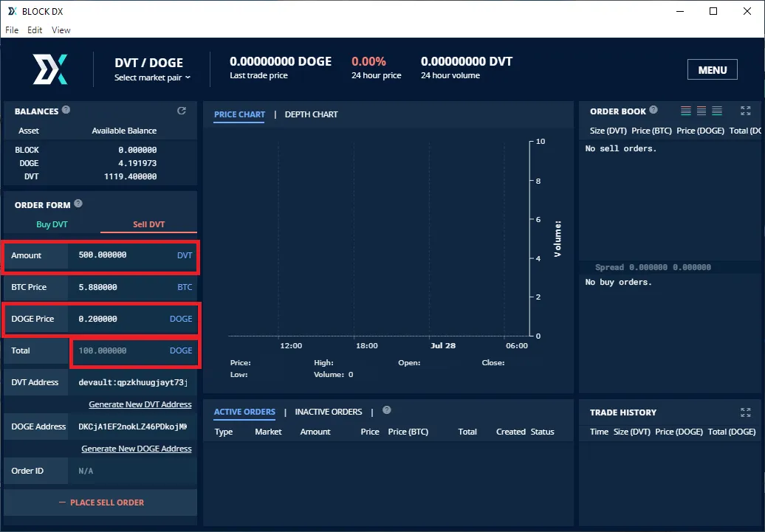This screenshot has width=765, height=532.
Task: Click the Jul 28 chart axis label
Action: point(443,346)
